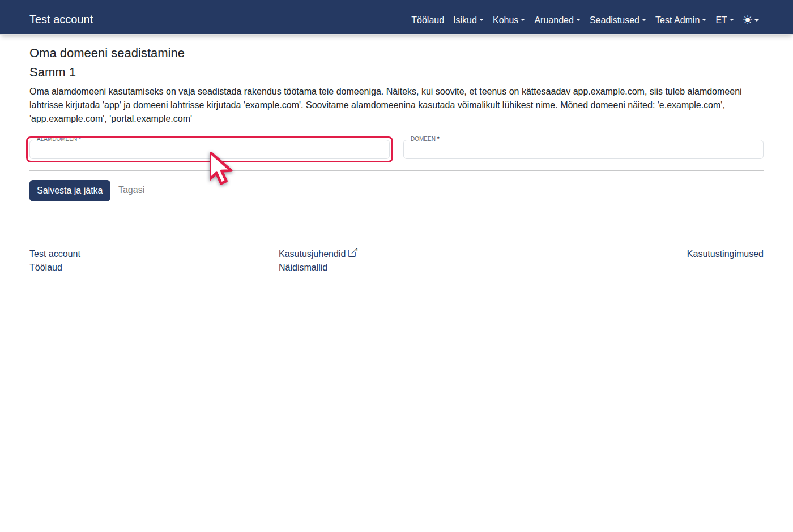Click the Tagasi link

(x=131, y=190)
